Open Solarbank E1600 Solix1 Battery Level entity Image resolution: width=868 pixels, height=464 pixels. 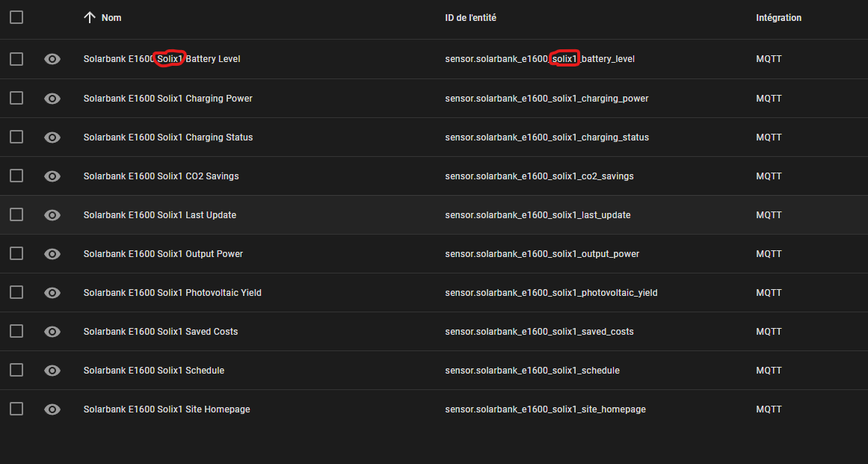(x=161, y=58)
